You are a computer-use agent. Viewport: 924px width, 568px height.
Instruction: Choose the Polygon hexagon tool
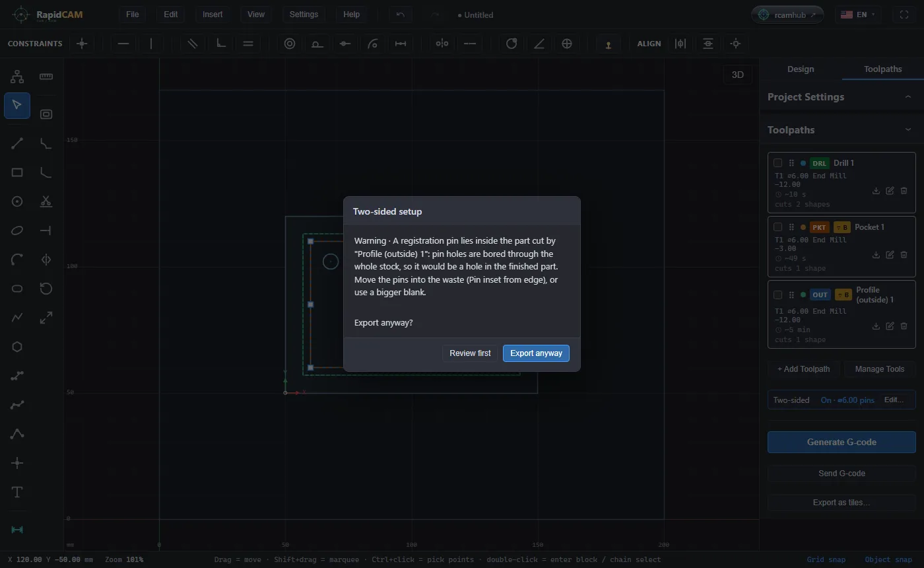coord(17,347)
